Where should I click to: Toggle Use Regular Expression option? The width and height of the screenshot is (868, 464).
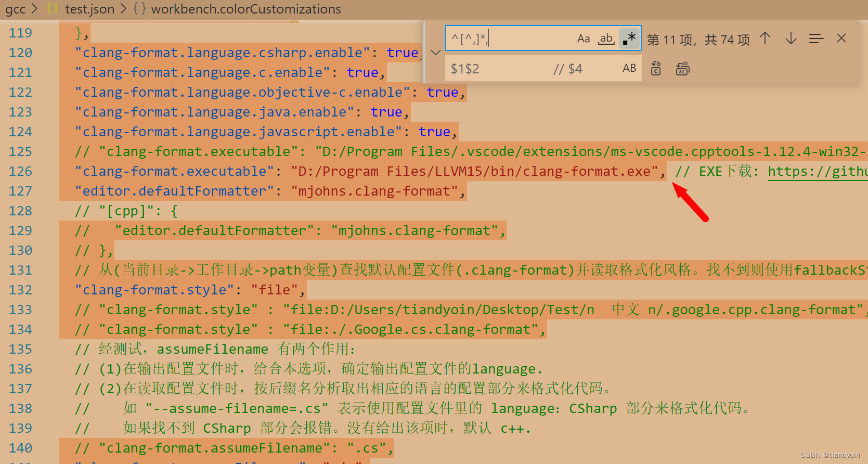click(x=629, y=38)
